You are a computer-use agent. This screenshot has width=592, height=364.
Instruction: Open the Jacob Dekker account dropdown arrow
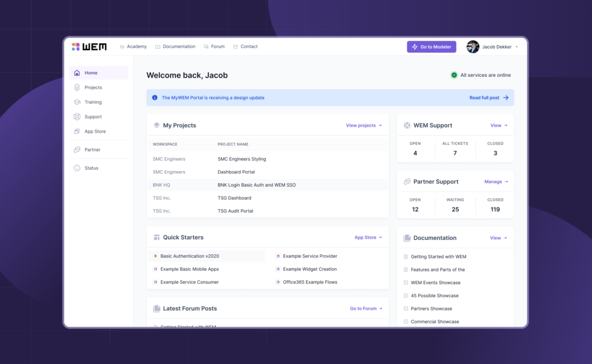(517, 47)
